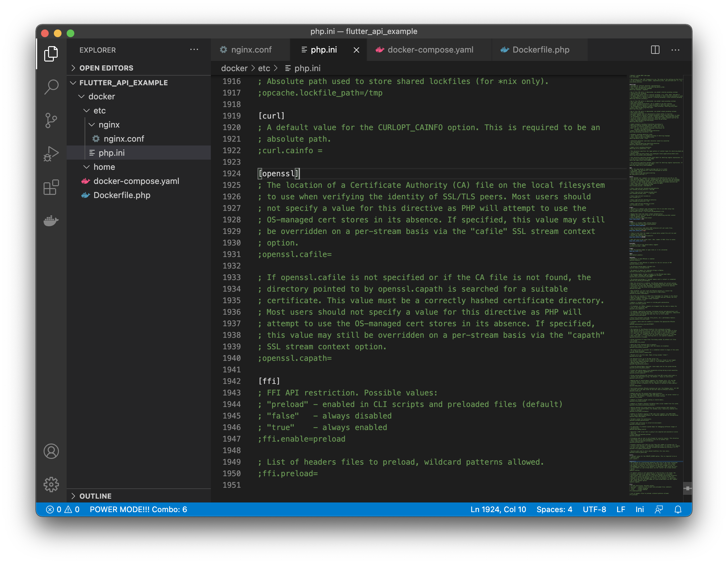Open the Search view icon
Viewport: 728px width, 564px height.
pos(51,87)
